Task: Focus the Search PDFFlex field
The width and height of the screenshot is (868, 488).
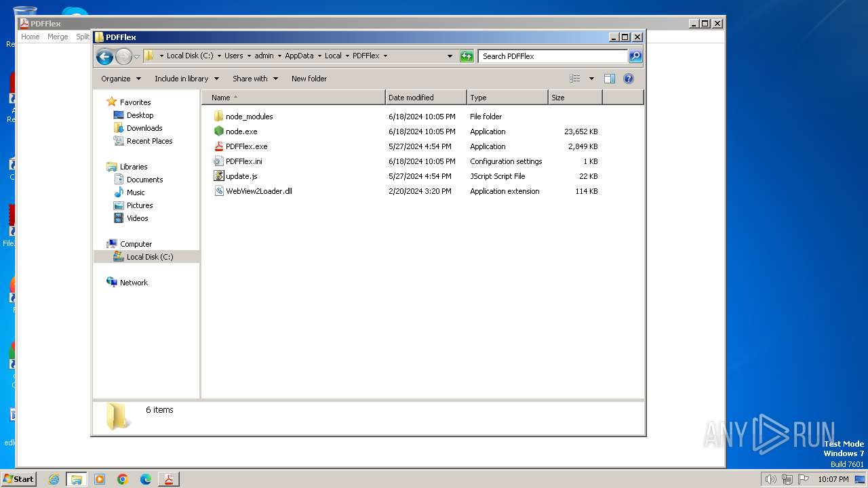Action: (553, 56)
